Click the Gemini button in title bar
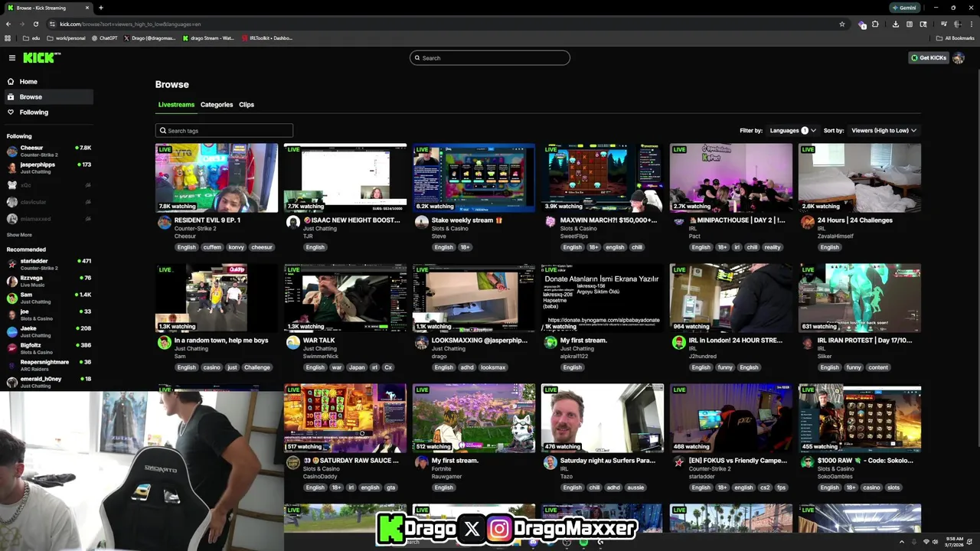This screenshot has width=980, height=551. pyautogui.click(x=904, y=8)
